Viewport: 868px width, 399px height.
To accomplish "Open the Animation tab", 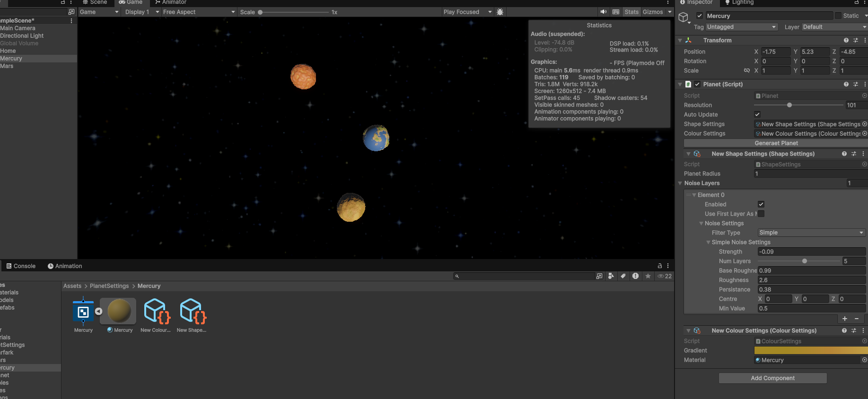I will [65, 266].
